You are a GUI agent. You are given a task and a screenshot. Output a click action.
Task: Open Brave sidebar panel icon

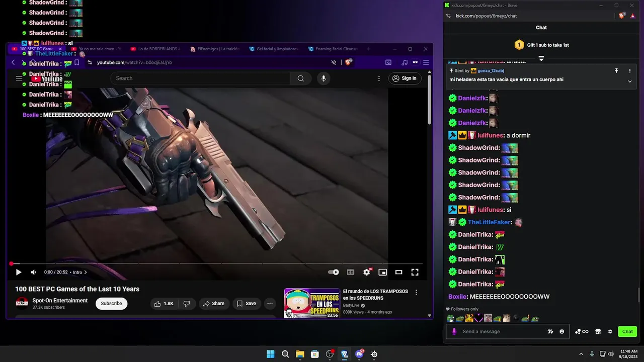[x=388, y=62]
